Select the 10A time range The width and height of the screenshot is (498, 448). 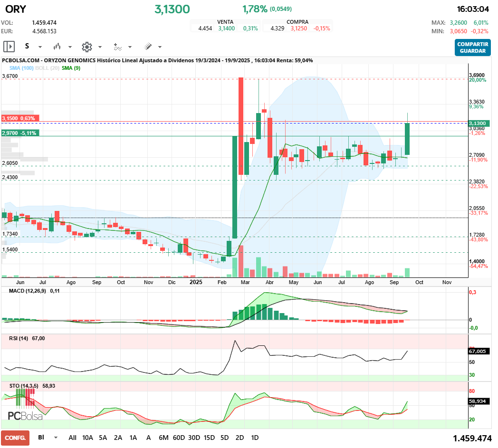coord(87,438)
